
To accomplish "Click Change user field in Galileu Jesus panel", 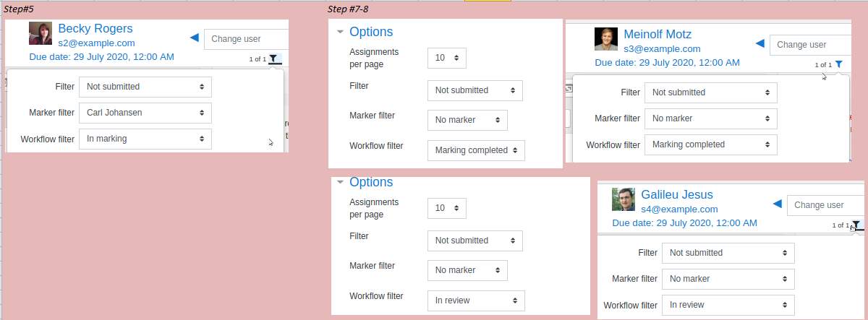I will coord(825,205).
